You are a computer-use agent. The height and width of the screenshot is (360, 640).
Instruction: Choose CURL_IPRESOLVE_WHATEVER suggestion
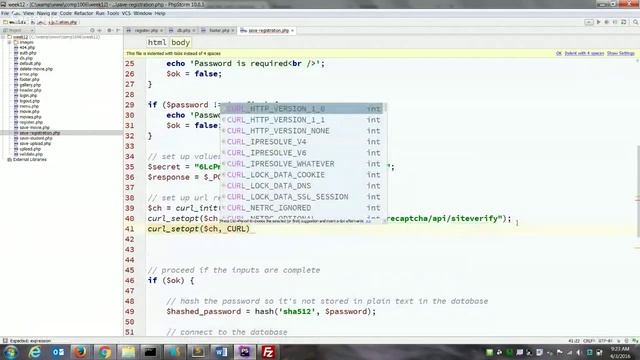pos(302,164)
